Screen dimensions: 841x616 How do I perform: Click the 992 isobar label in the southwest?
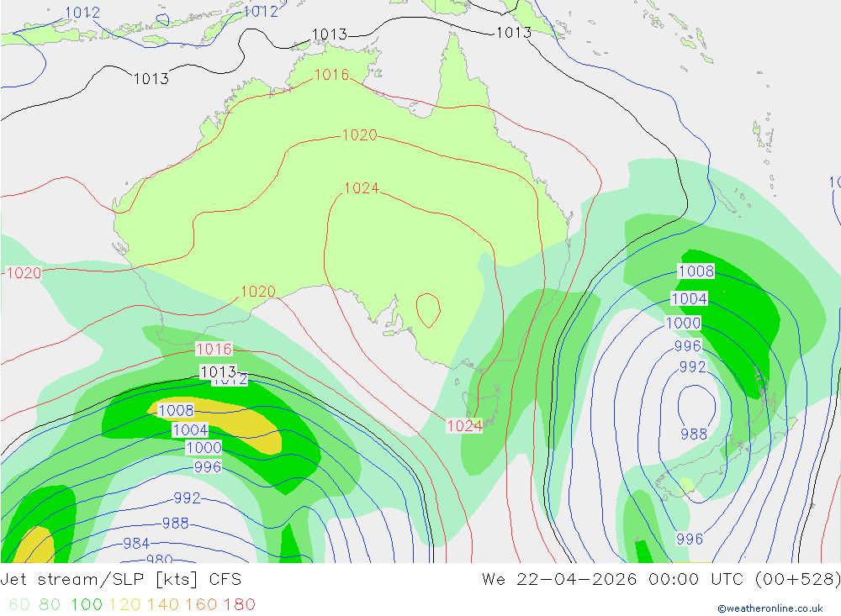click(x=187, y=498)
